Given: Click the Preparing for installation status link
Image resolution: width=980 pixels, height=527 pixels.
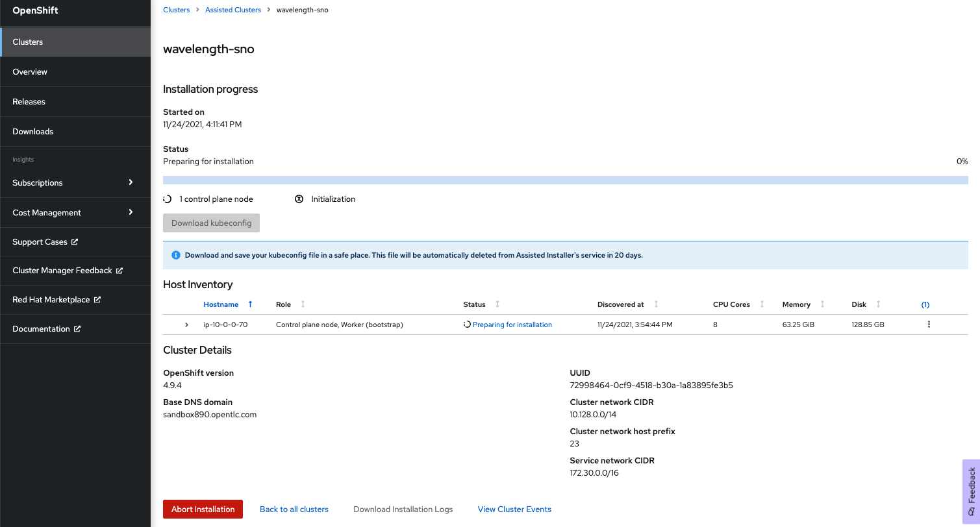Looking at the screenshot, I should coord(512,325).
